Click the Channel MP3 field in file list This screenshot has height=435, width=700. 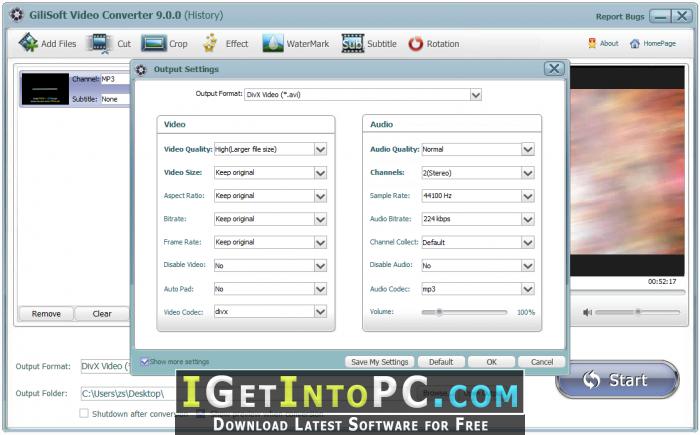tap(115, 79)
